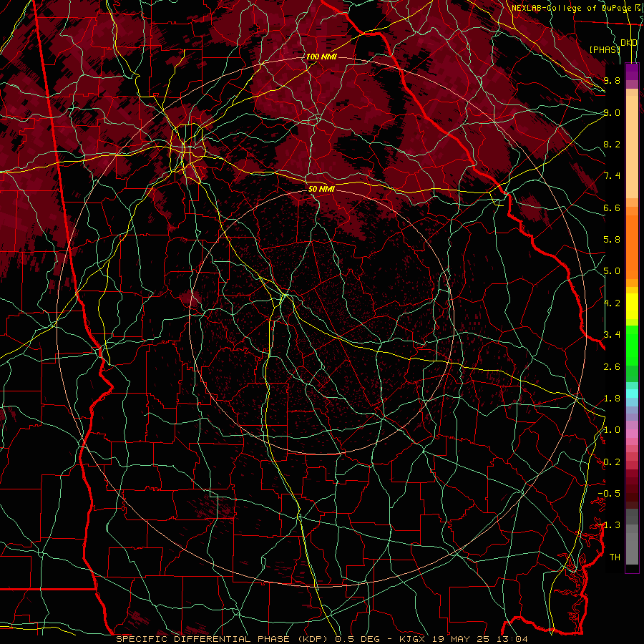Click the 5.8 scale value
The width and height of the screenshot is (644, 644).
(612, 240)
